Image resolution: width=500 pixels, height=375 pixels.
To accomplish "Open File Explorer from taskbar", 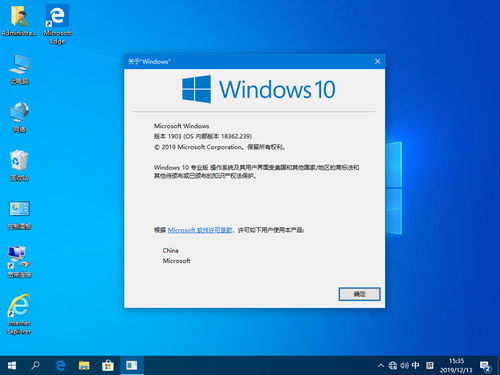I will click(x=84, y=366).
